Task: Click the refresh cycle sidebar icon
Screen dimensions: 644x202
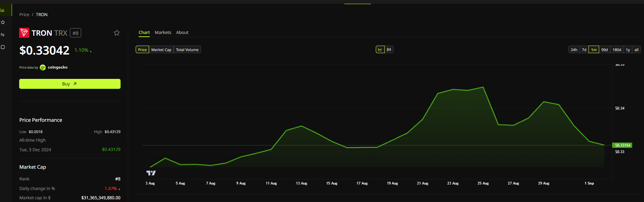Action: pos(3,47)
